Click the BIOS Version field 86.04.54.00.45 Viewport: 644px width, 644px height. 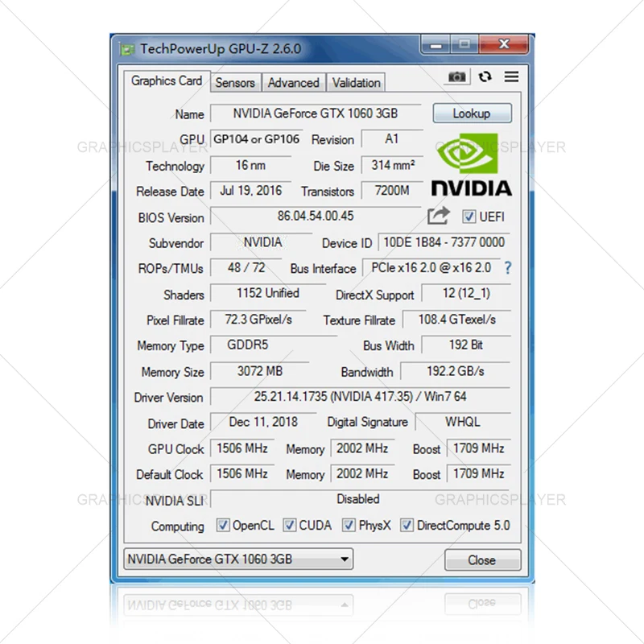pyautogui.click(x=316, y=216)
